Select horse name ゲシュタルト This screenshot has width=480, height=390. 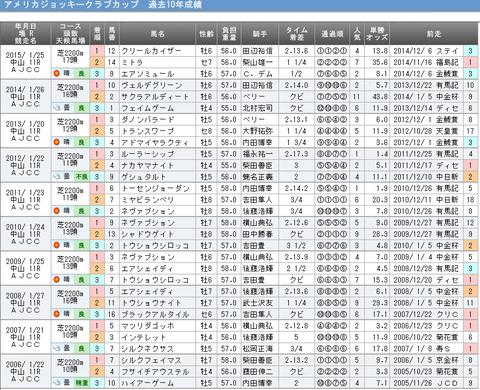point(144,177)
